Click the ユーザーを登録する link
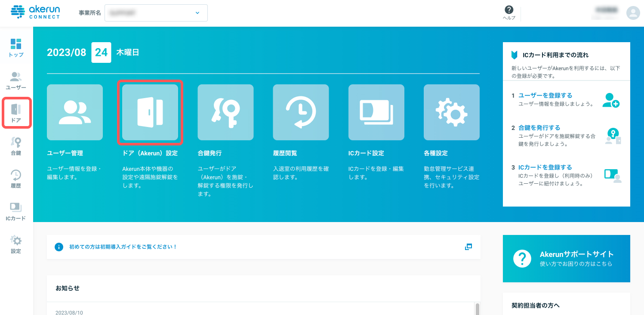Image resolution: width=644 pixels, height=315 pixels. pos(545,96)
